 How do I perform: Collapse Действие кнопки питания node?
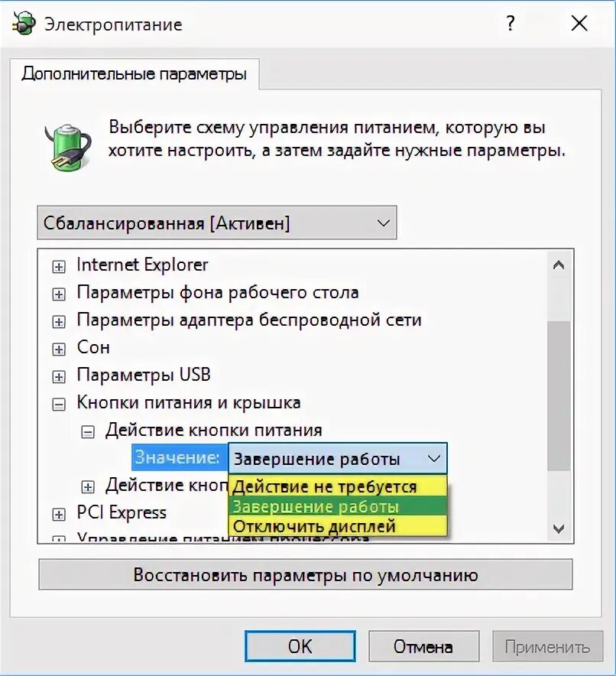tap(88, 432)
